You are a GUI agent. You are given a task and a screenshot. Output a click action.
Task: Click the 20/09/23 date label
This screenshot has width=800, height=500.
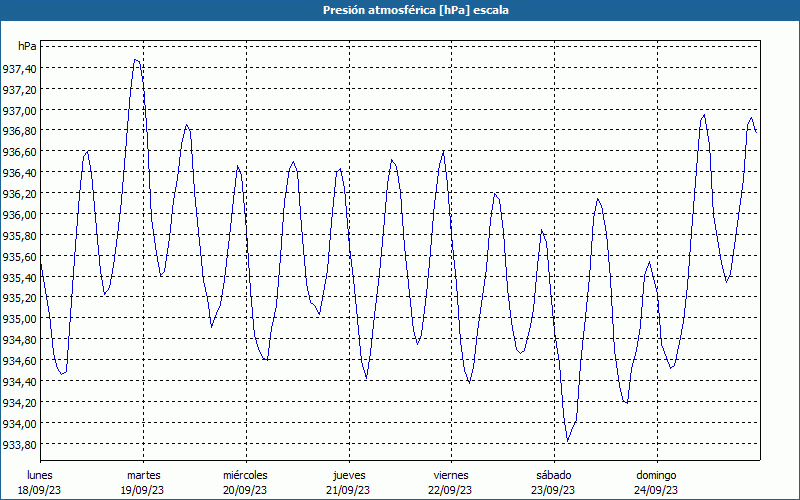[x=245, y=490]
